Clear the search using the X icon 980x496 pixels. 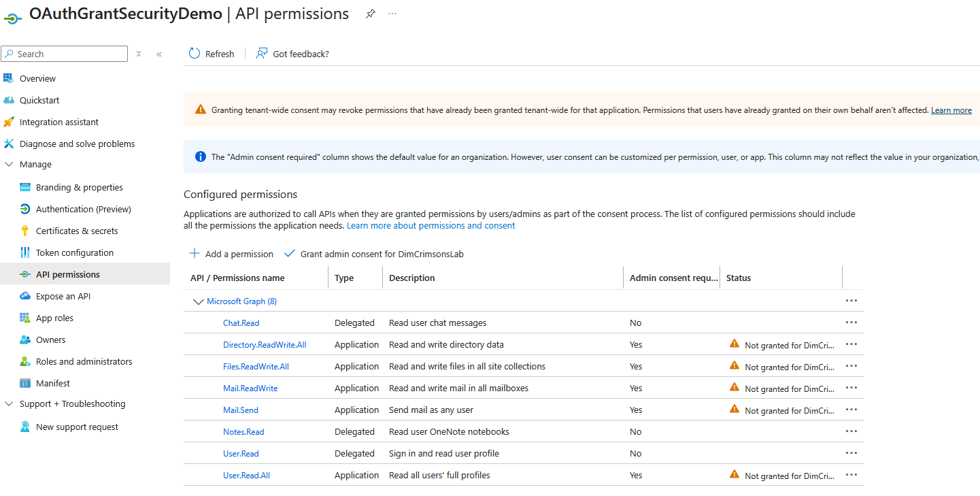pyautogui.click(x=139, y=54)
